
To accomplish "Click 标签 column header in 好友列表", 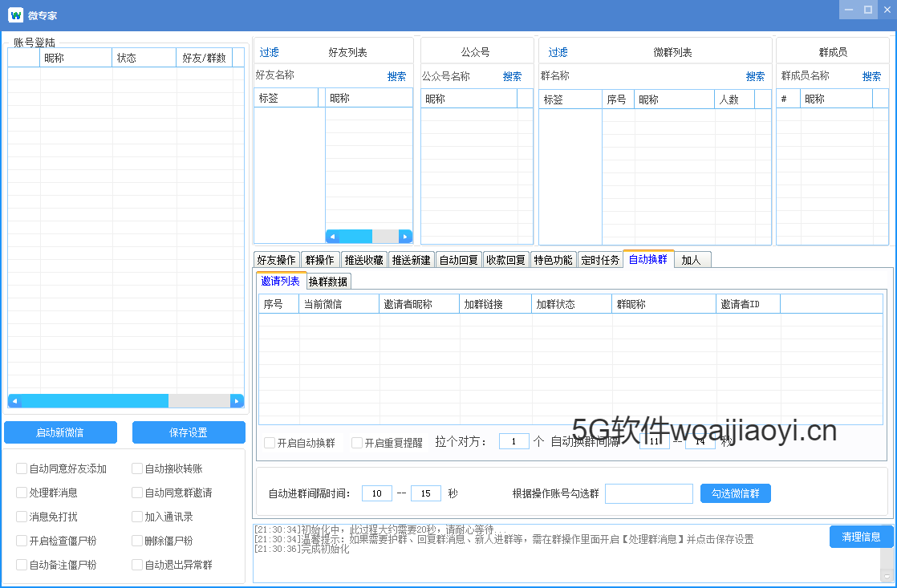I will coord(286,98).
